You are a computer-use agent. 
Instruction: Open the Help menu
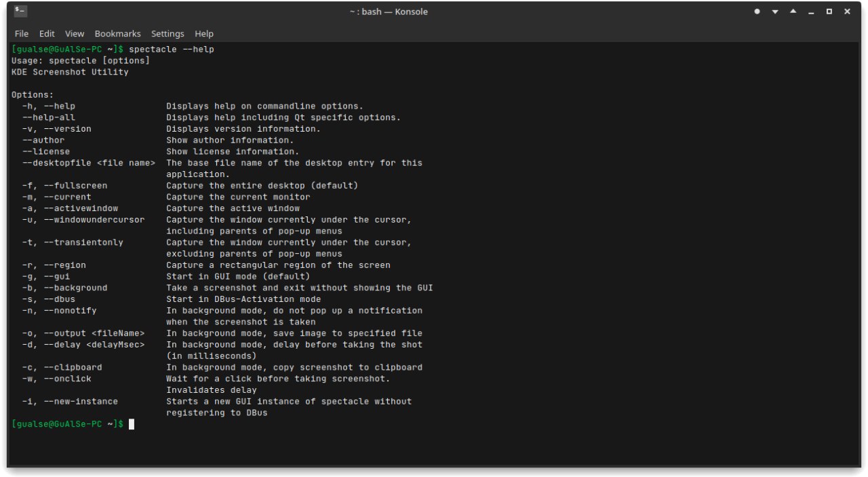(x=204, y=34)
